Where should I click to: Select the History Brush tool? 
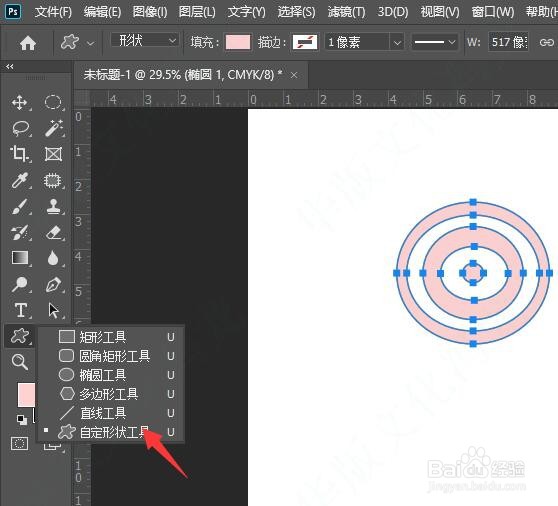tap(20, 232)
